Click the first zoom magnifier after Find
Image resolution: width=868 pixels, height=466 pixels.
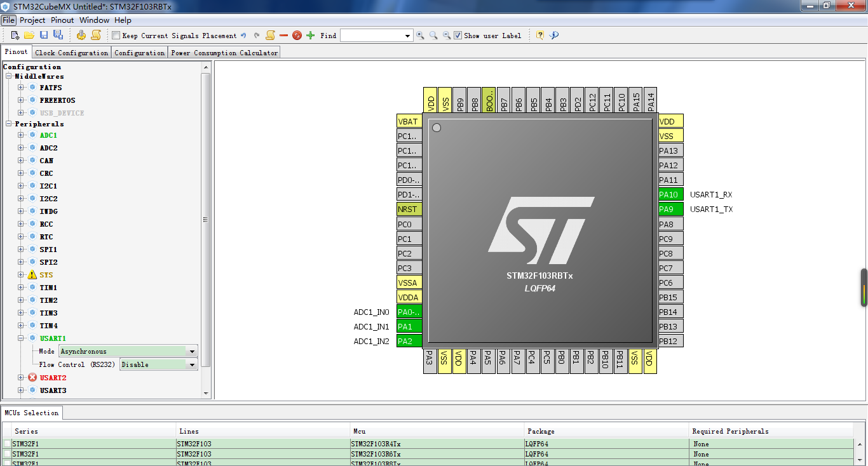point(420,36)
